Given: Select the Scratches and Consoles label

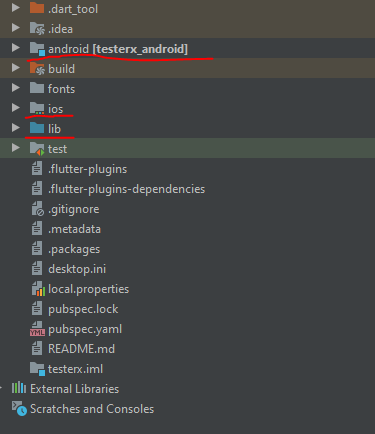Looking at the screenshot, I should [92, 409].
